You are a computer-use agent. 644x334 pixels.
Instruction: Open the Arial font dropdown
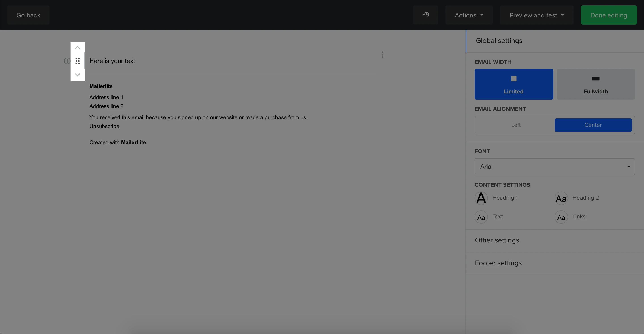554,167
